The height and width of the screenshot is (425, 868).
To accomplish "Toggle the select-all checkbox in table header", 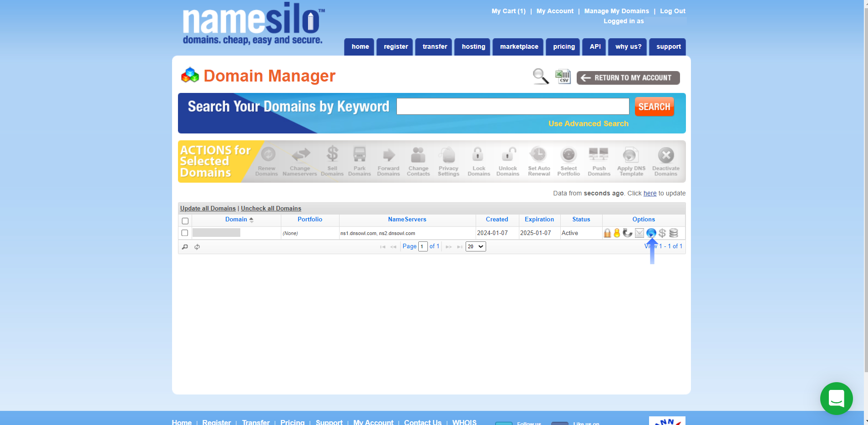I will [x=185, y=221].
